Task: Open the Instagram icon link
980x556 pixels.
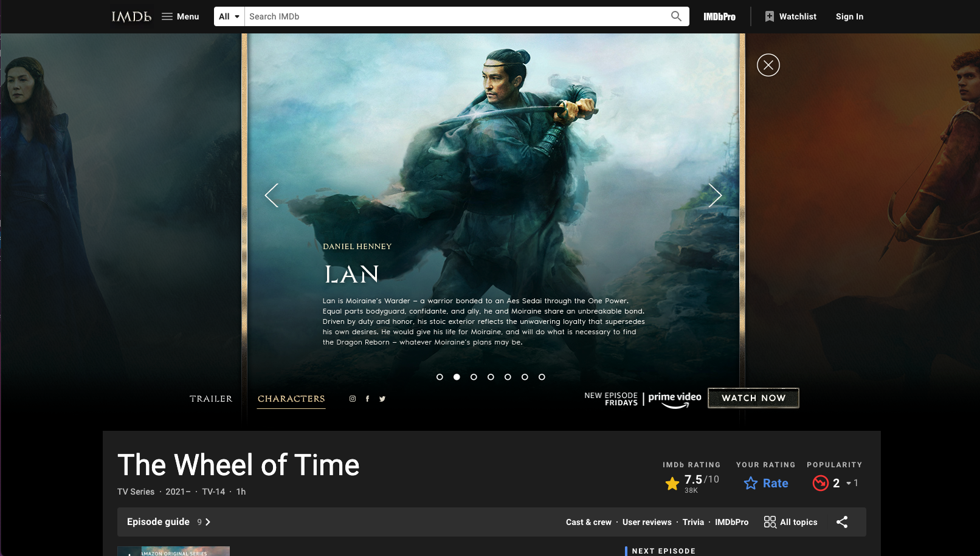Action: coord(353,399)
